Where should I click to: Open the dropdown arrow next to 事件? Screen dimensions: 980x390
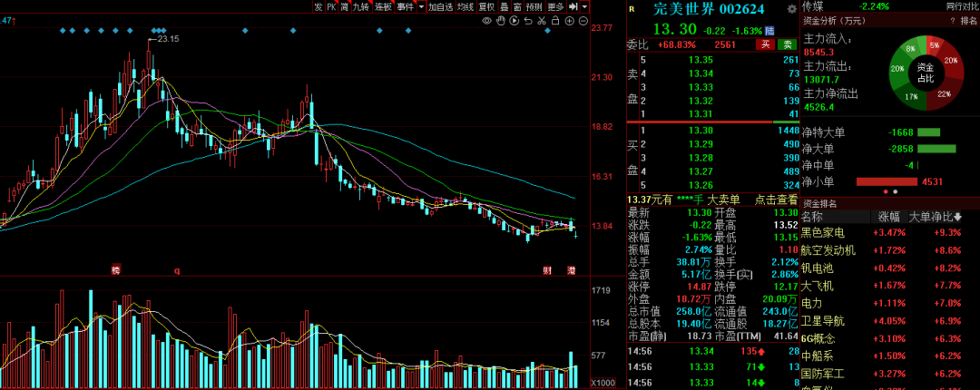click(x=421, y=7)
